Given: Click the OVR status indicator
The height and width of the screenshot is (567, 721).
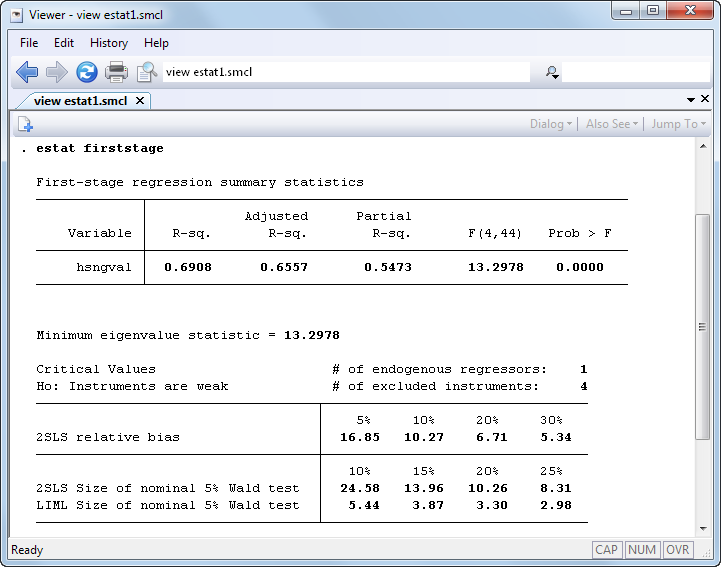Looking at the screenshot, I should point(678,550).
